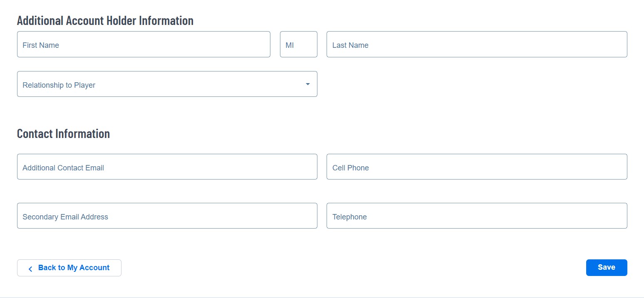Click the 'Back to My Account' link text
Screen dimensions: 644x298
click(x=74, y=268)
